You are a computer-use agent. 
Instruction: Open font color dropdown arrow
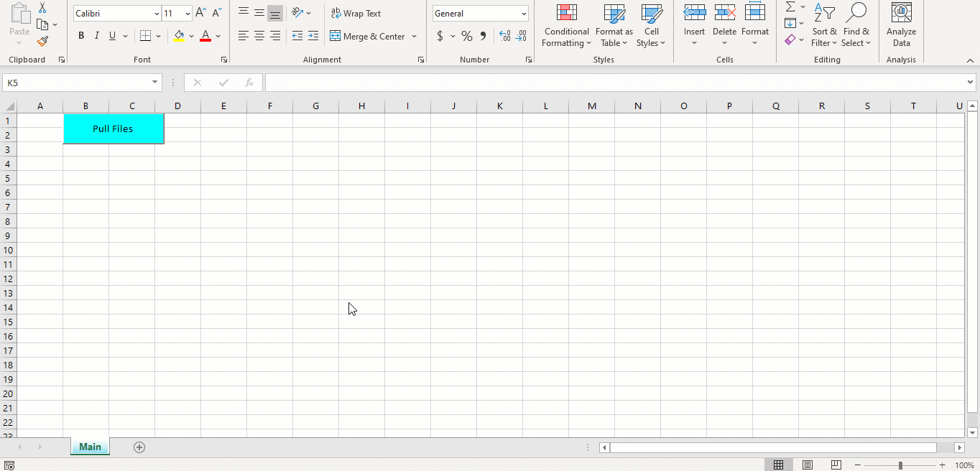pyautogui.click(x=218, y=36)
